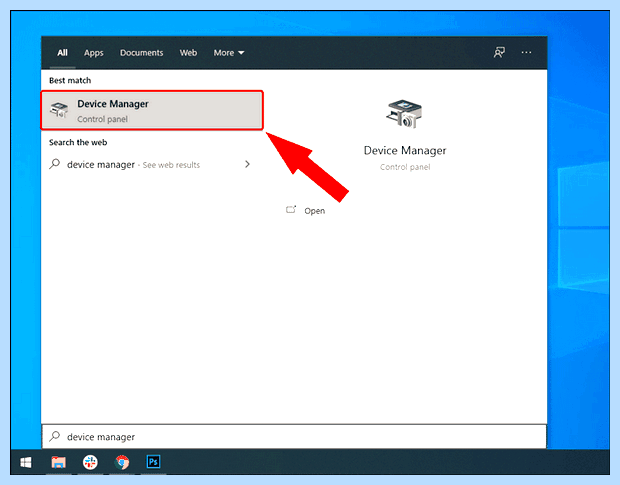This screenshot has height=485, width=620.
Task: Expand the More dropdown
Action: point(229,53)
